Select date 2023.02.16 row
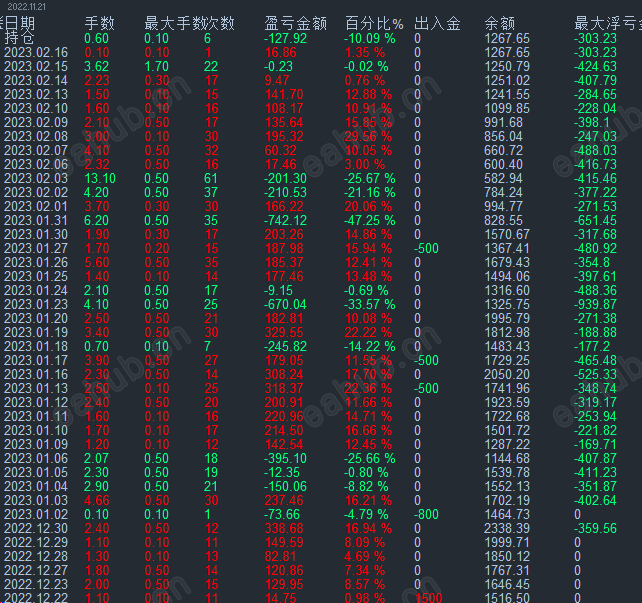 [x=36, y=52]
